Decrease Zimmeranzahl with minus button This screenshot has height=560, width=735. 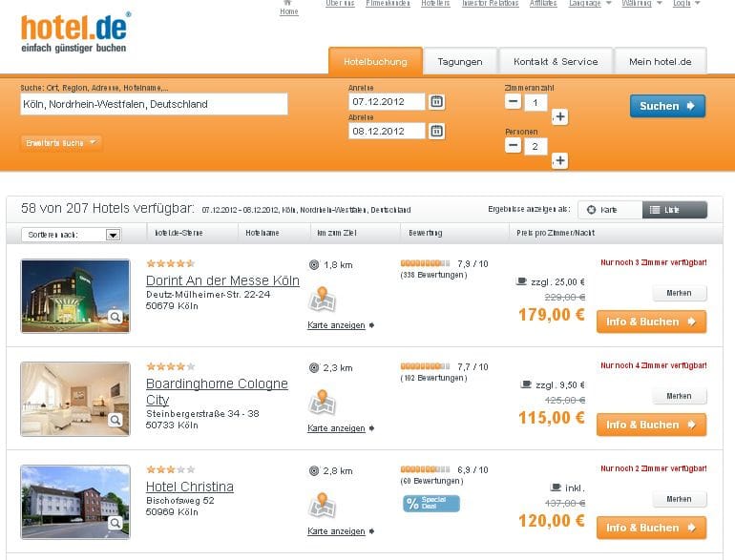point(514,101)
